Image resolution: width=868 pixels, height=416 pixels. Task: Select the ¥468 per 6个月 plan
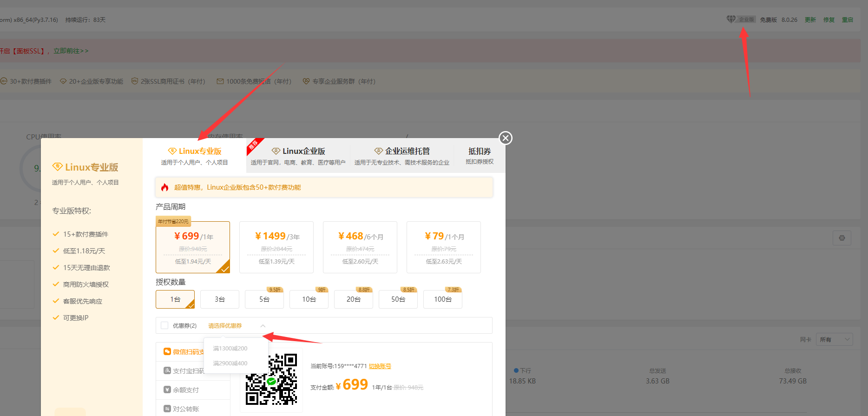360,247
